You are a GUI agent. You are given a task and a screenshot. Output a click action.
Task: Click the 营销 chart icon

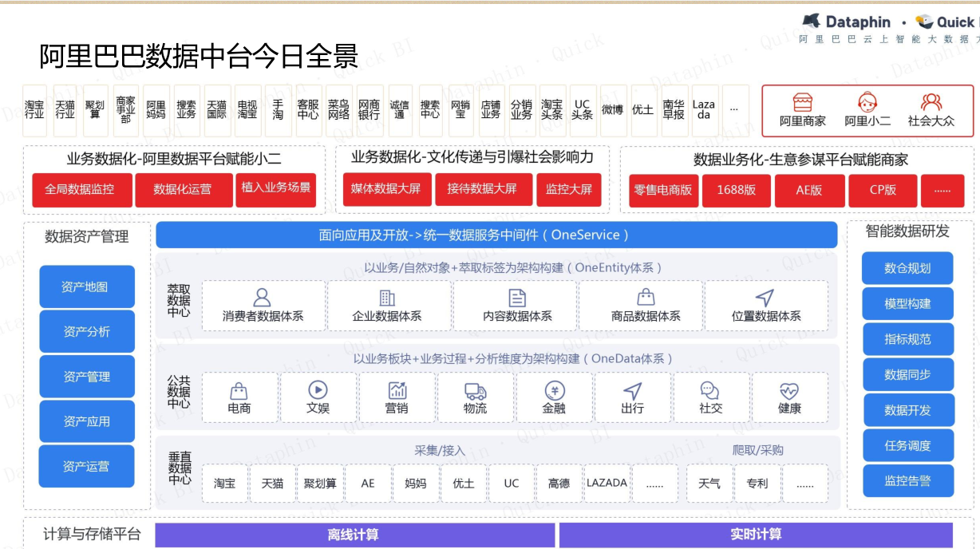click(397, 390)
